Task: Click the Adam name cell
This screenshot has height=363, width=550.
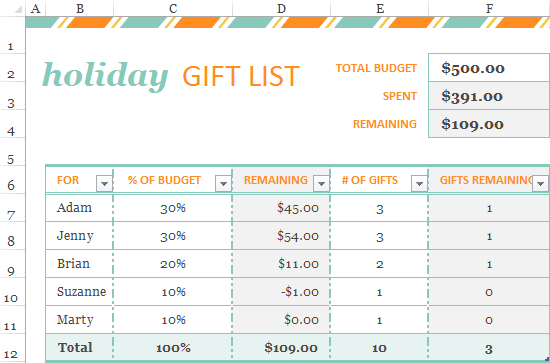Action: [x=80, y=208]
